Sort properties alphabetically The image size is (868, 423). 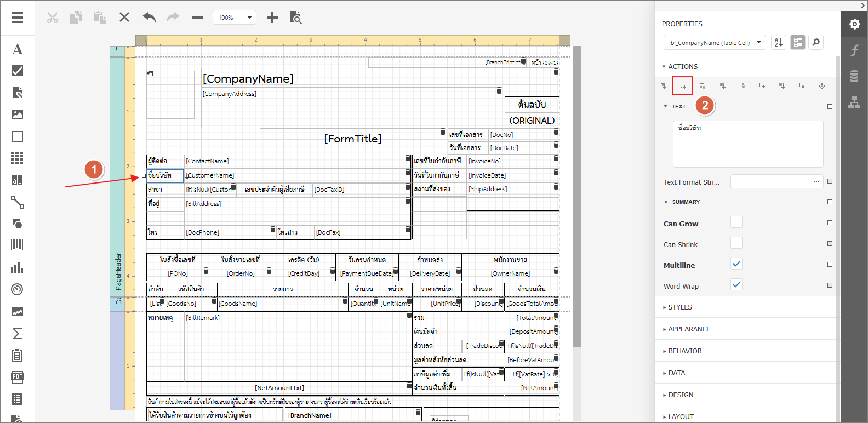(779, 42)
